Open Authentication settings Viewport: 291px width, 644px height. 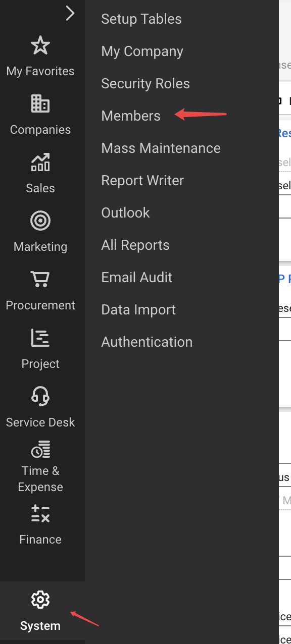147,342
